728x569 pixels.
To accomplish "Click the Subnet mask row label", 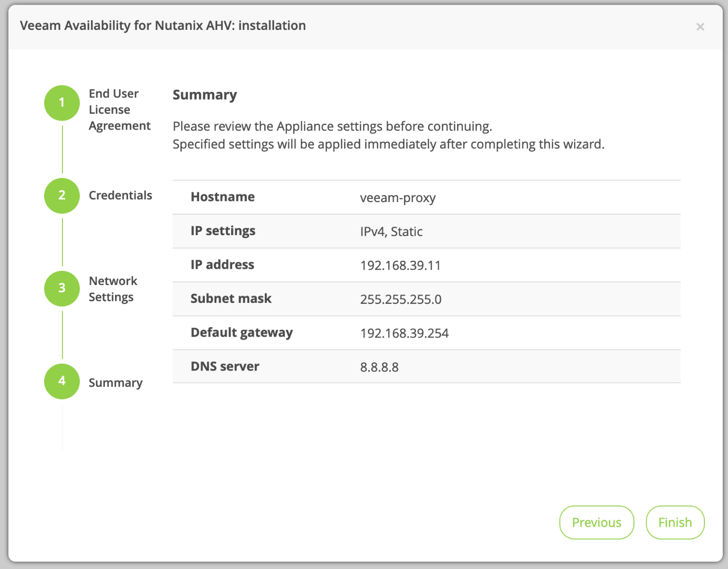I will (231, 299).
